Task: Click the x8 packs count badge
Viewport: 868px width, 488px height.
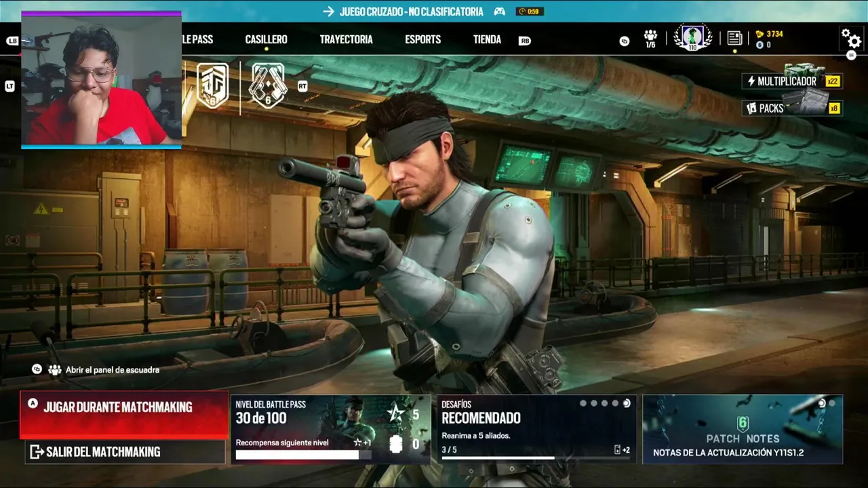Action: click(x=834, y=108)
